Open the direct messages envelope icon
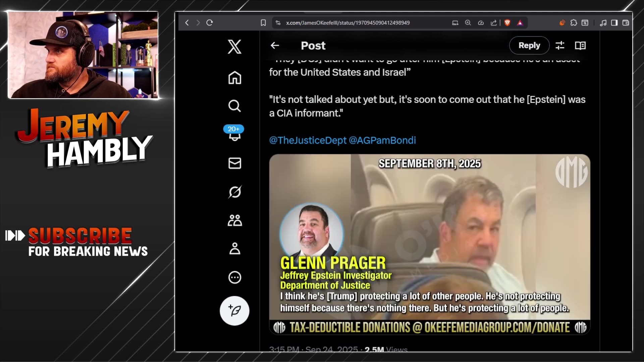The image size is (644, 362). pyautogui.click(x=234, y=163)
